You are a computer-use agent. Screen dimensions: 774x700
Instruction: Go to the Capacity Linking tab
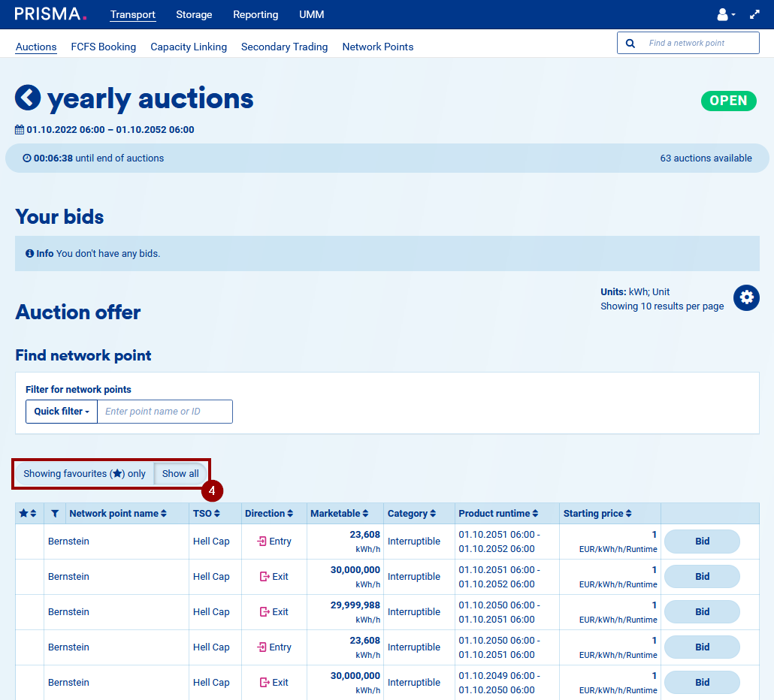tap(189, 47)
